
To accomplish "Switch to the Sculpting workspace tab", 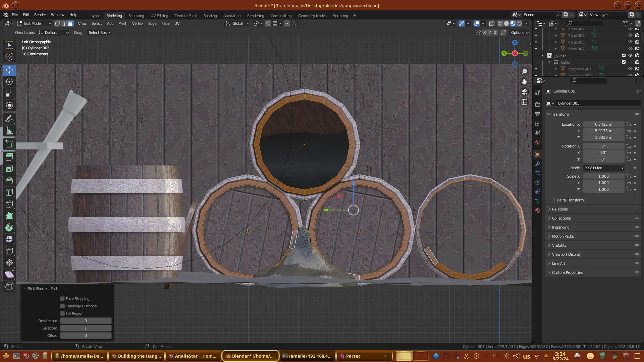I will (x=136, y=16).
